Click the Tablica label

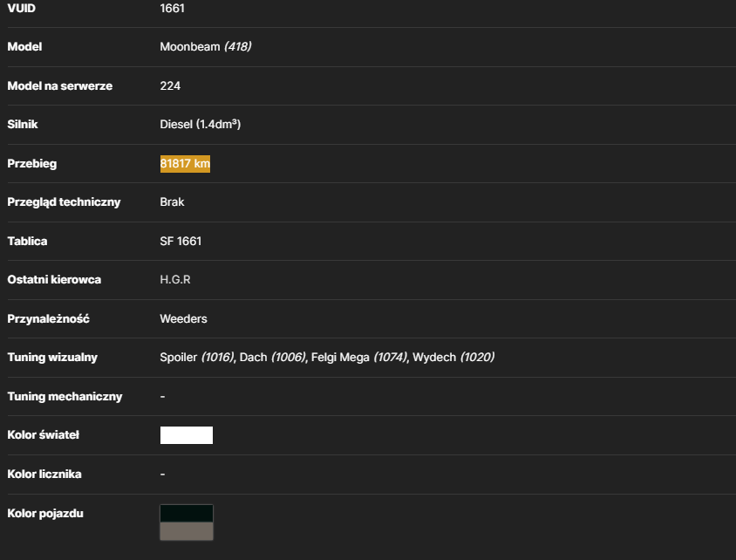coord(27,242)
